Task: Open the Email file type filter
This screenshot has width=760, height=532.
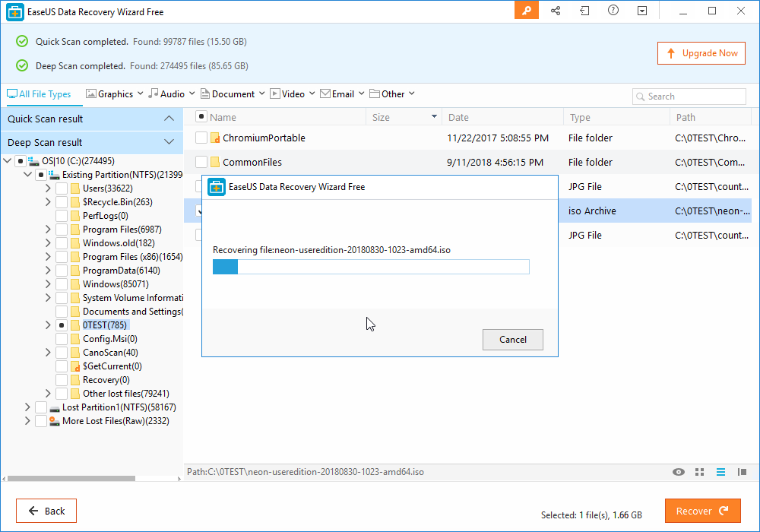Action: [x=342, y=94]
